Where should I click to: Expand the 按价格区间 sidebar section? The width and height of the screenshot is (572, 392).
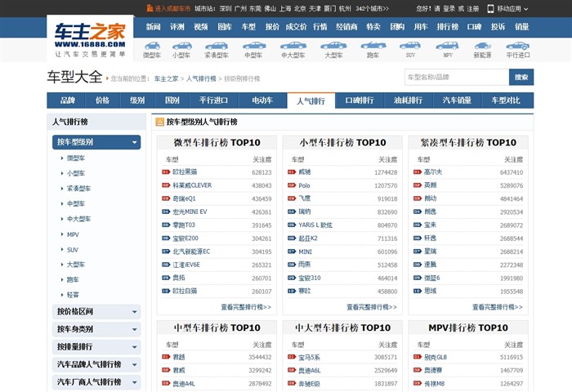click(x=96, y=312)
